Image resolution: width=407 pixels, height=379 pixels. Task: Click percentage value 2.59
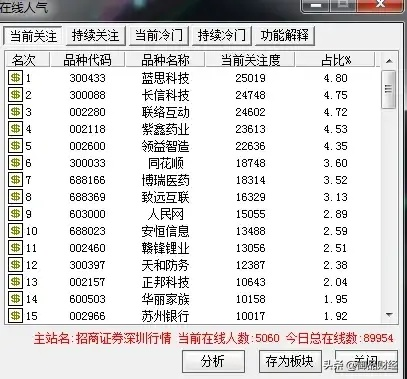pos(336,231)
